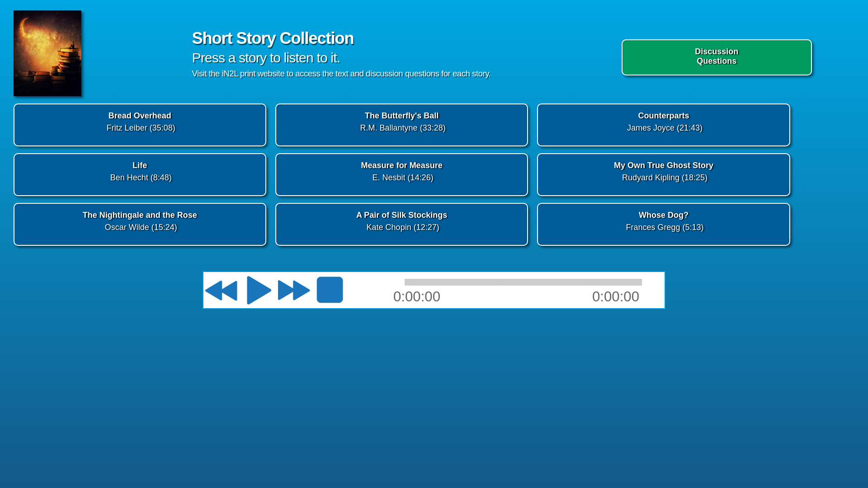Image resolution: width=868 pixels, height=488 pixels.
Task: Click the audio progress bar
Action: tap(523, 282)
